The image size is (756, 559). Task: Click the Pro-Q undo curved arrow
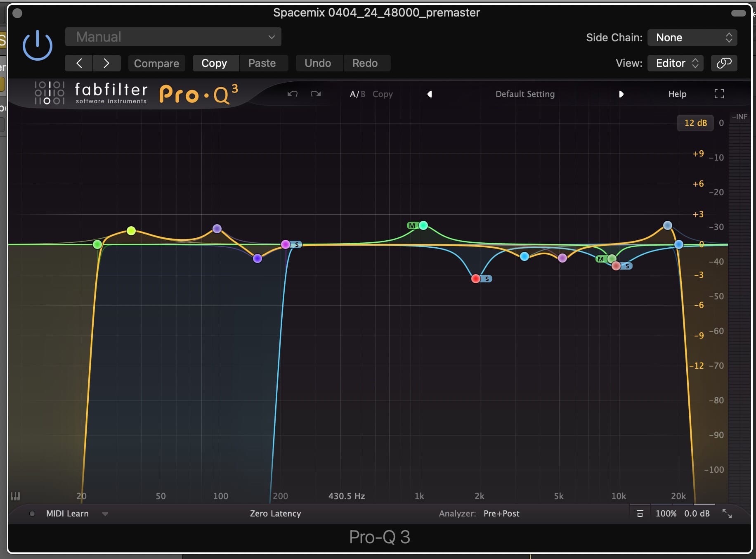[293, 94]
